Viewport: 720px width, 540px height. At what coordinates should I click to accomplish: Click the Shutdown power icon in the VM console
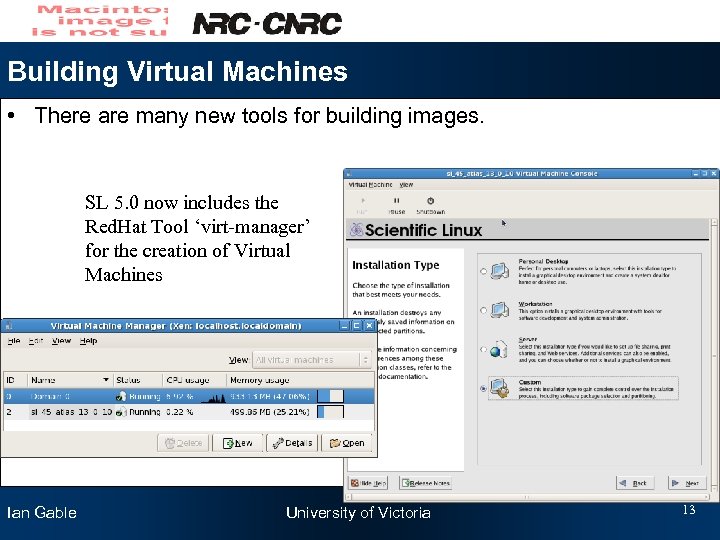(430, 201)
